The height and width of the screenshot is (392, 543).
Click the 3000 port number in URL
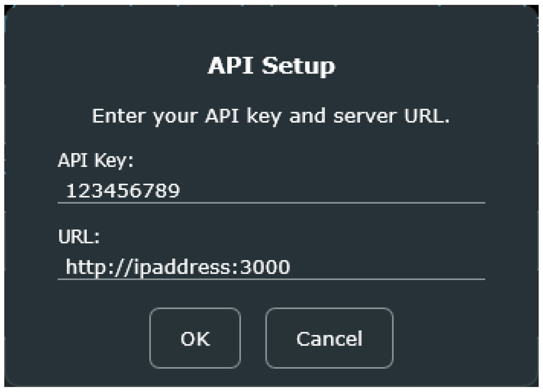point(265,267)
